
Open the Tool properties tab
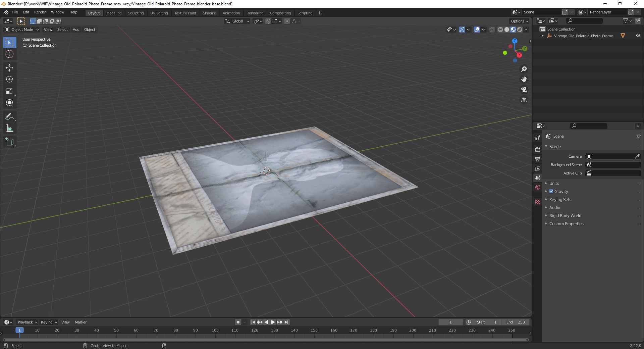pyautogui.click(x=538, y=138)
